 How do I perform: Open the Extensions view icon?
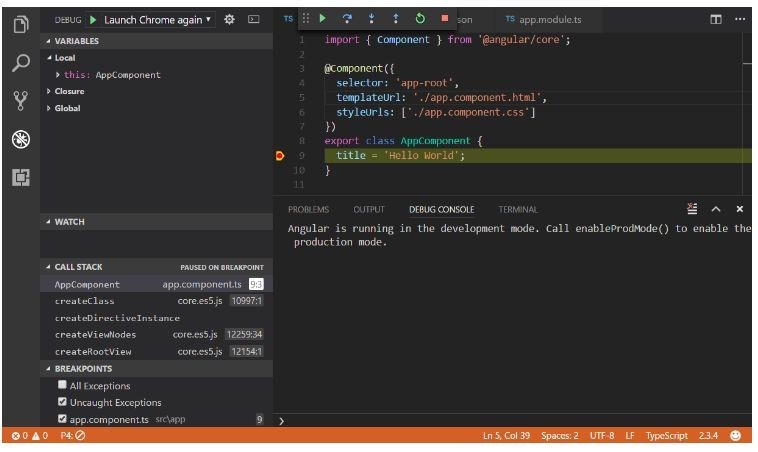click(20, 176)
